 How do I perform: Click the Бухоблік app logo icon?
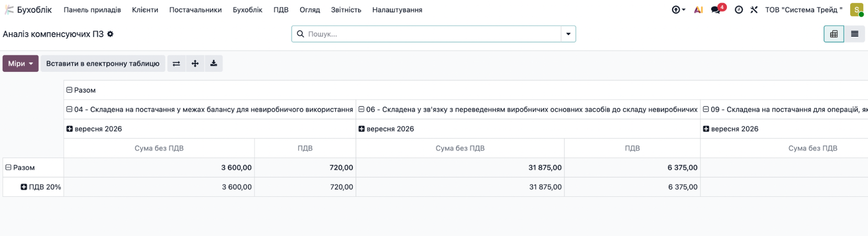[9, 10]
